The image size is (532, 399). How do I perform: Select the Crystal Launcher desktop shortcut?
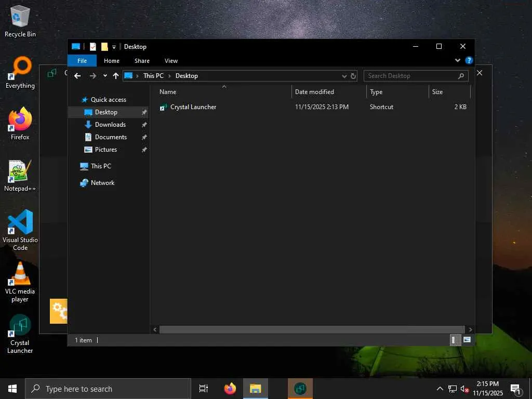pos(20,334)
